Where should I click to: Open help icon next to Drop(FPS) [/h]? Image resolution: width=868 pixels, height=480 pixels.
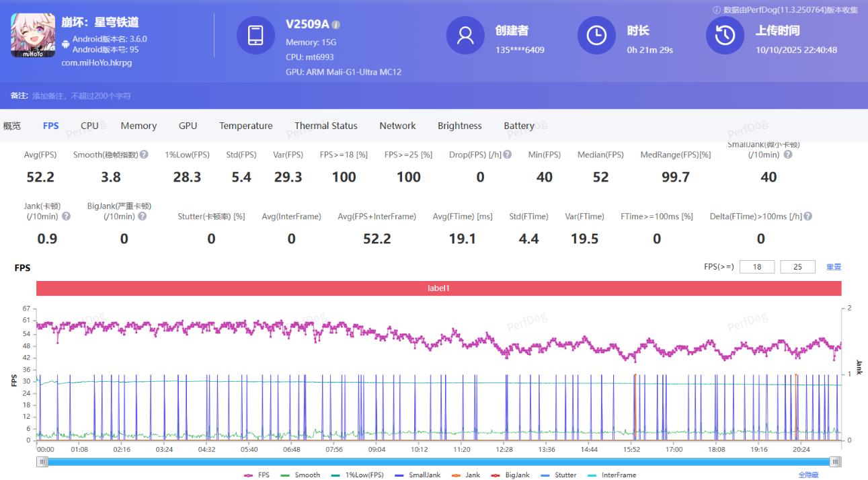(508, 155)
